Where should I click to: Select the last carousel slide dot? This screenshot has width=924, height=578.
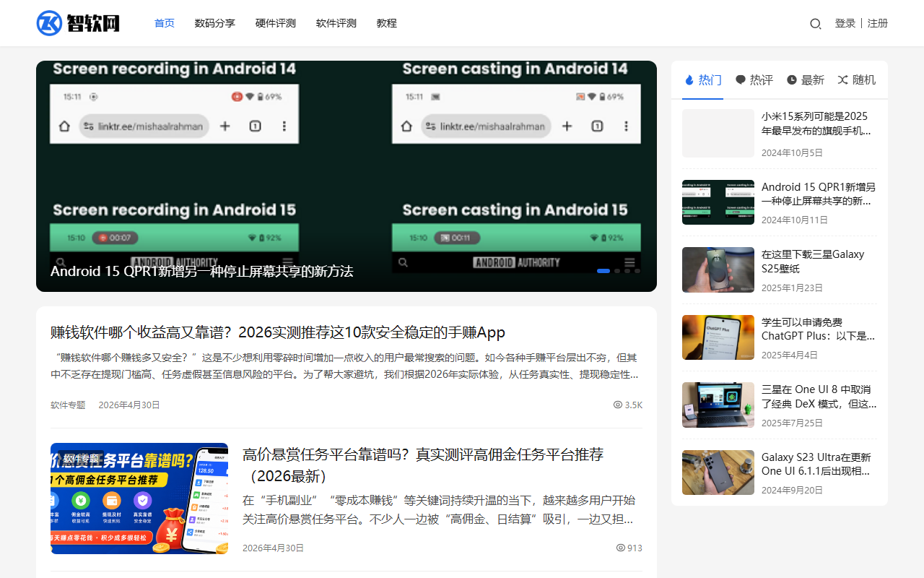[x=637, y=271]
